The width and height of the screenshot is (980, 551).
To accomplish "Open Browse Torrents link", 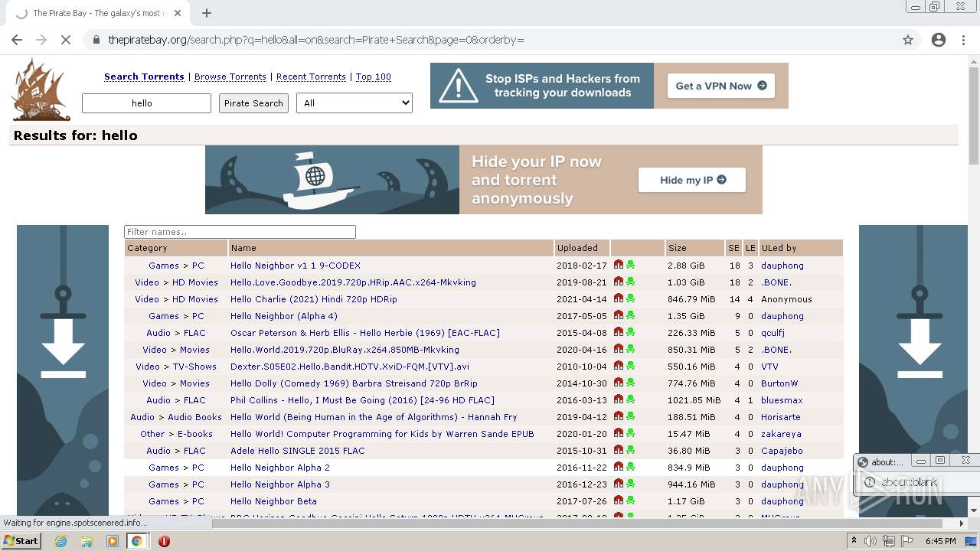I will (x=230, y=77).
